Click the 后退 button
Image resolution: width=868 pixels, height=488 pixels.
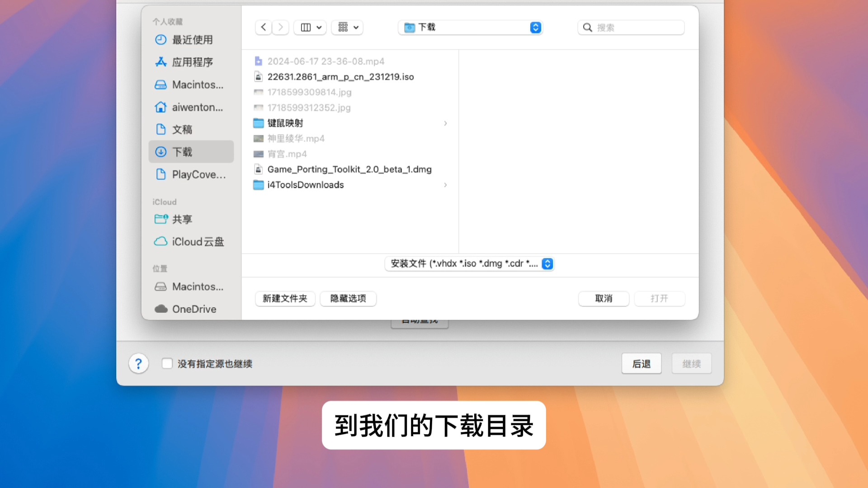641,364
